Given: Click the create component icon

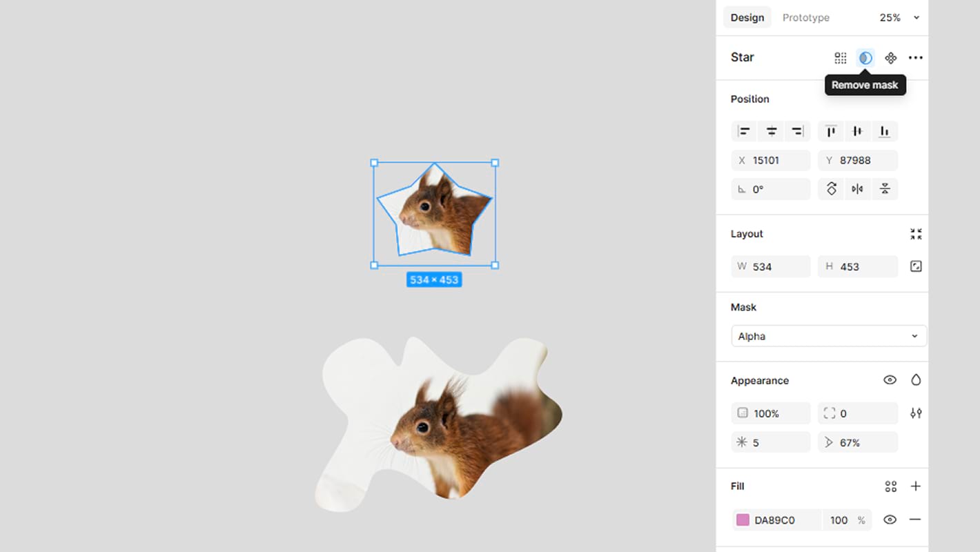Looking at the screenshot, I should [x=891, y=58].
